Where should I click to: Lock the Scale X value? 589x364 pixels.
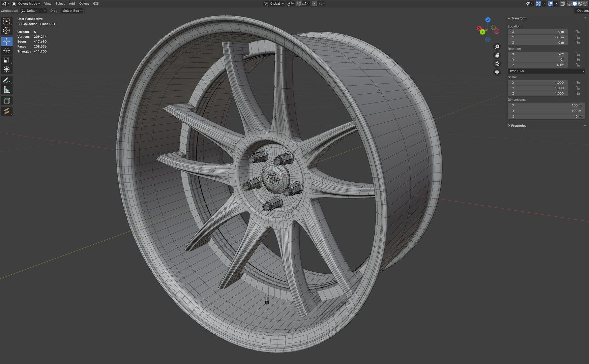click(578, 83)
